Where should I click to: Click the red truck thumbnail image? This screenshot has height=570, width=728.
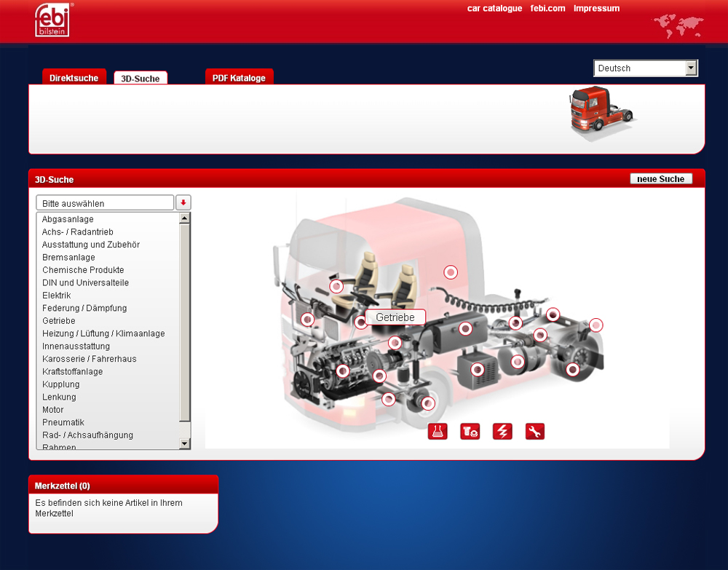[601, 111]
